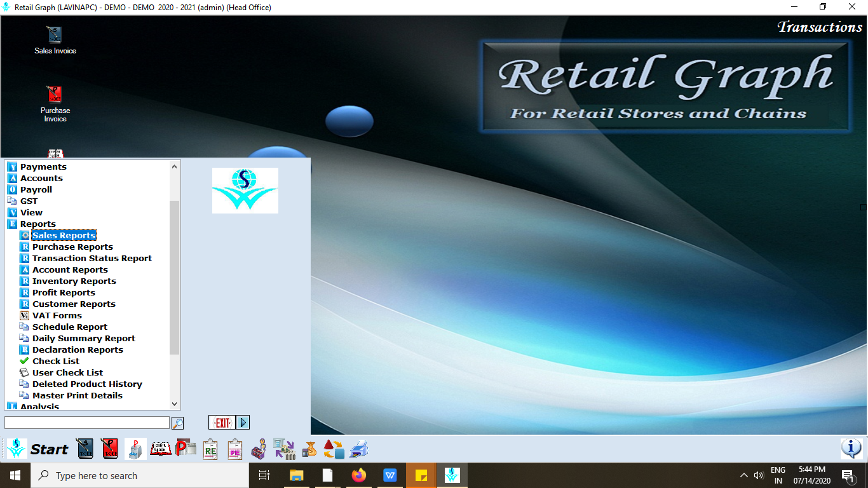Viewport: 868px width, 488px height.
Task: Click the red P invoice icon in bottom toolbar
Action: 110,449
